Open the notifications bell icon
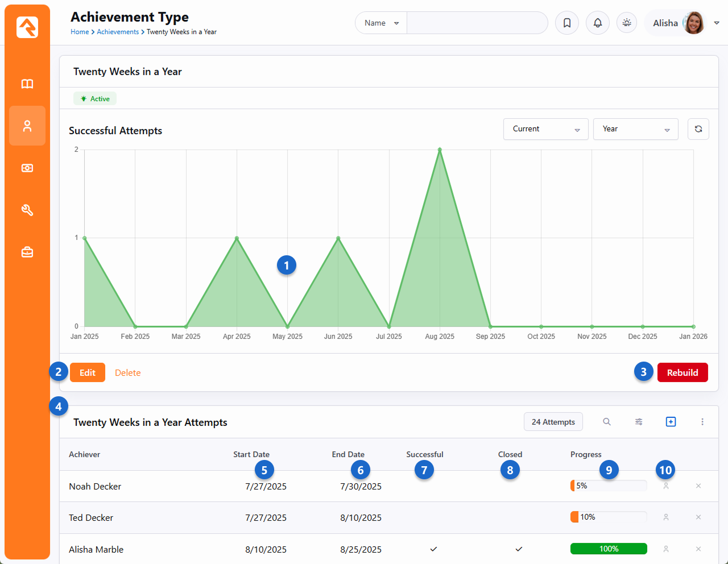728x564 pixels. [x=598, y=23]
